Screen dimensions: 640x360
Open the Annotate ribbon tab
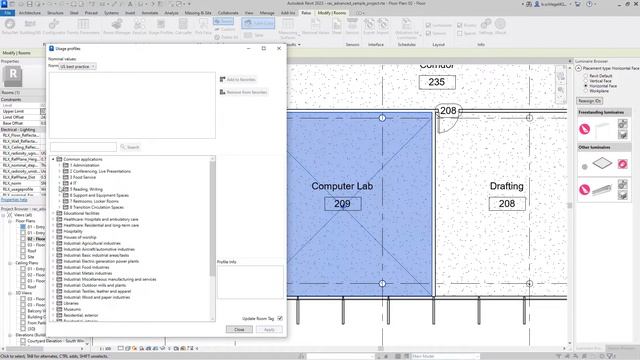(149, 13)
